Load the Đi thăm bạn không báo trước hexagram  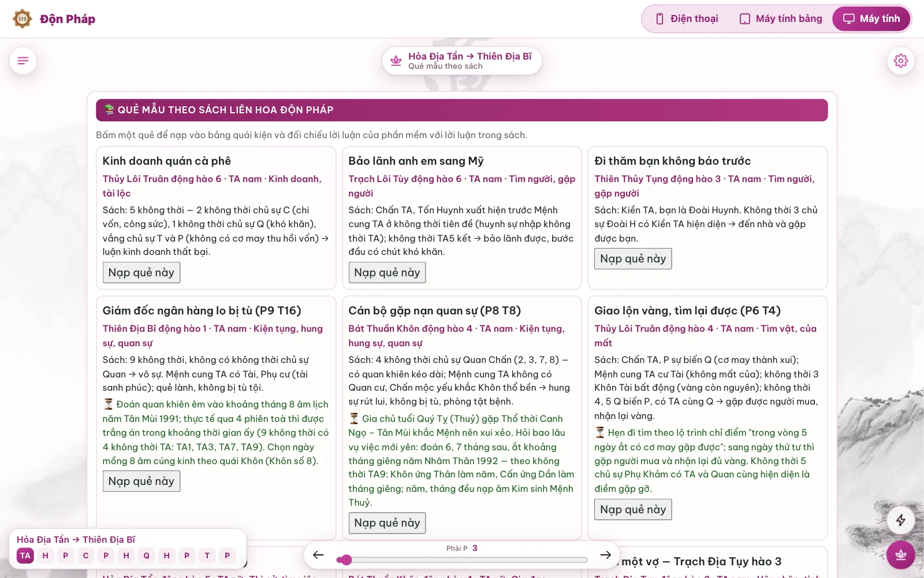pyautogui.click(x=633, y=258)
